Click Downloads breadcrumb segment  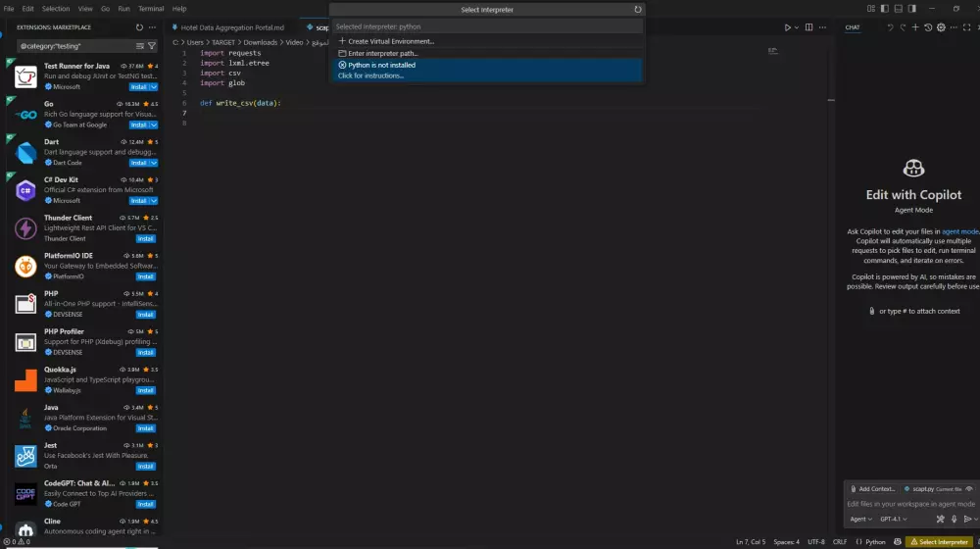click(x=260, y=42)
